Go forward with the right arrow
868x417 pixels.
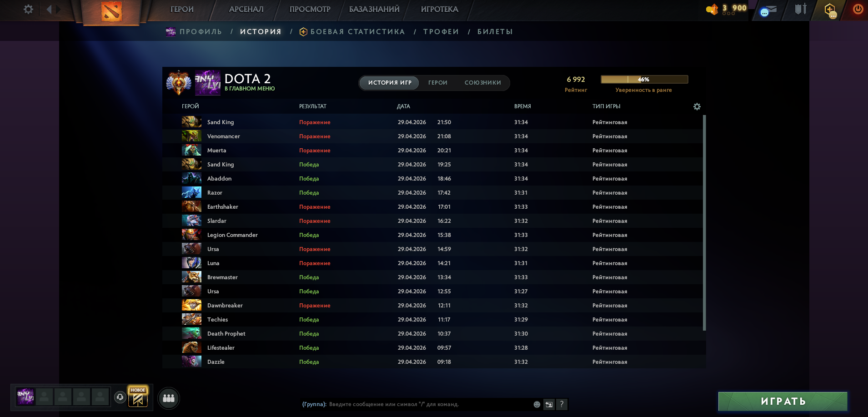(x=58, y=9)
